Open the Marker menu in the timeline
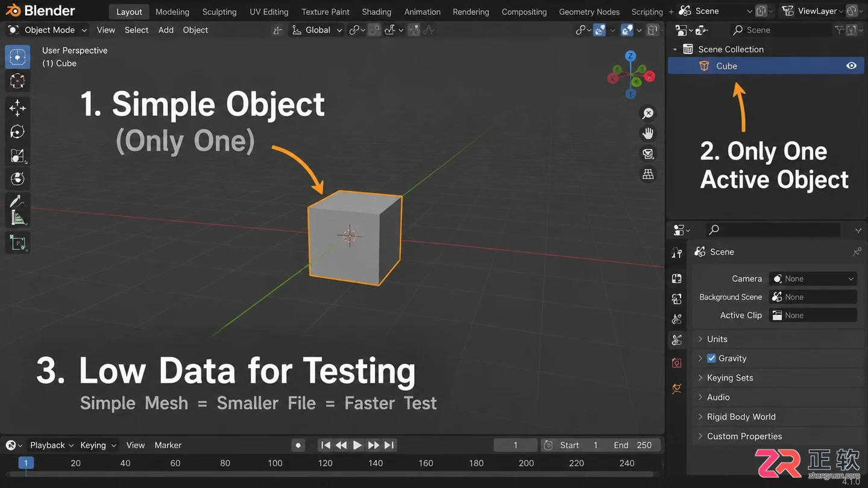This screenshot has width=868, height=488. (168, 445)
